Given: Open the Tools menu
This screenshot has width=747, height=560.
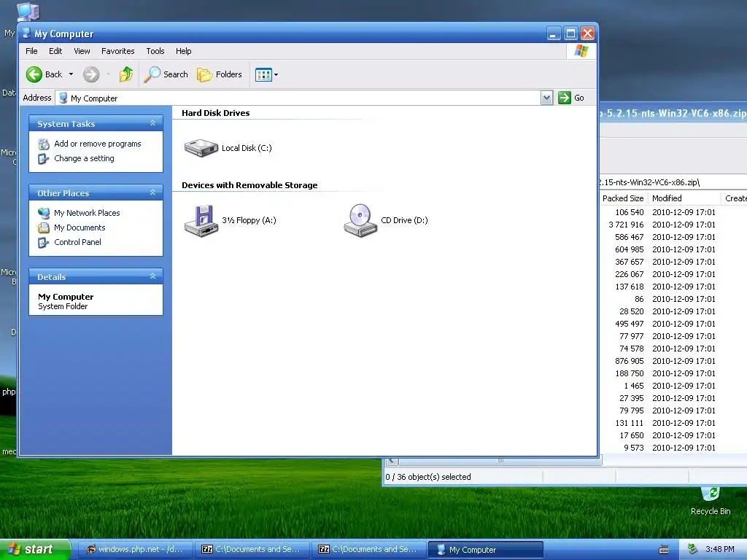Looking at the screenshot, I should click(x=155, y=51).
